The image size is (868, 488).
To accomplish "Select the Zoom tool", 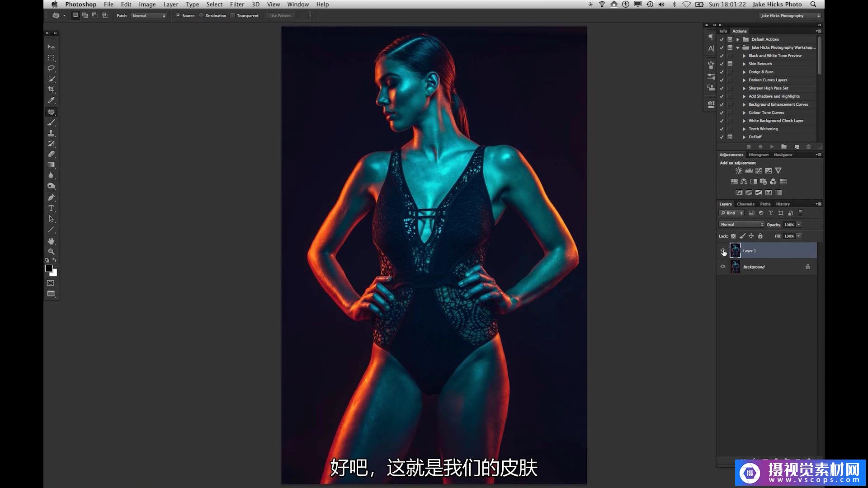I will [51, 252].
